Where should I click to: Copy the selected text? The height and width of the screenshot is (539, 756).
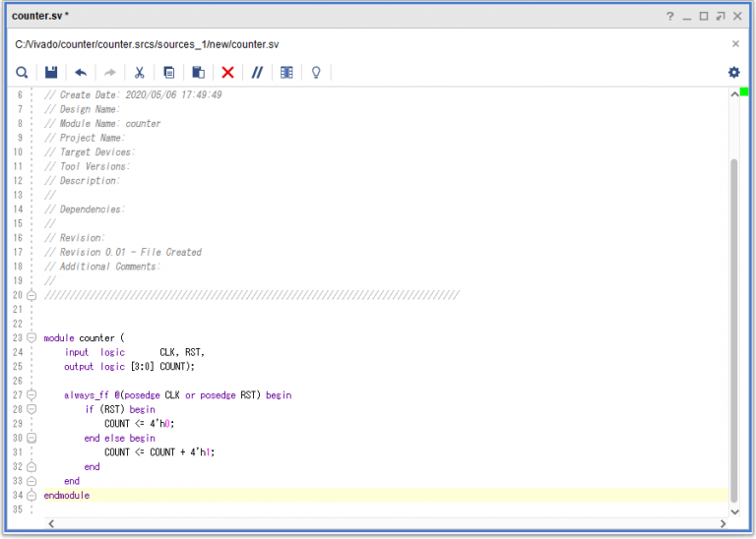tap(169, 73)
